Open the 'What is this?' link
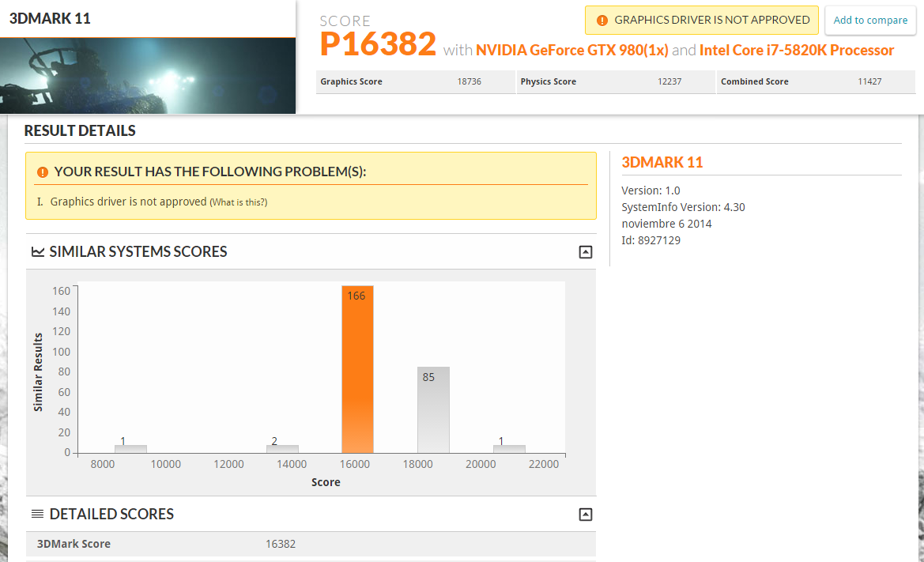Screen dimensions: 924x562 pos(239,202)
